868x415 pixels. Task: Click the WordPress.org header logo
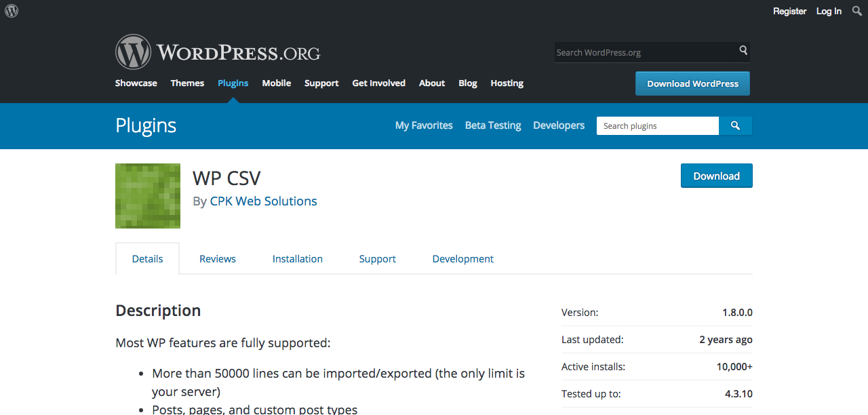(218, 52)
